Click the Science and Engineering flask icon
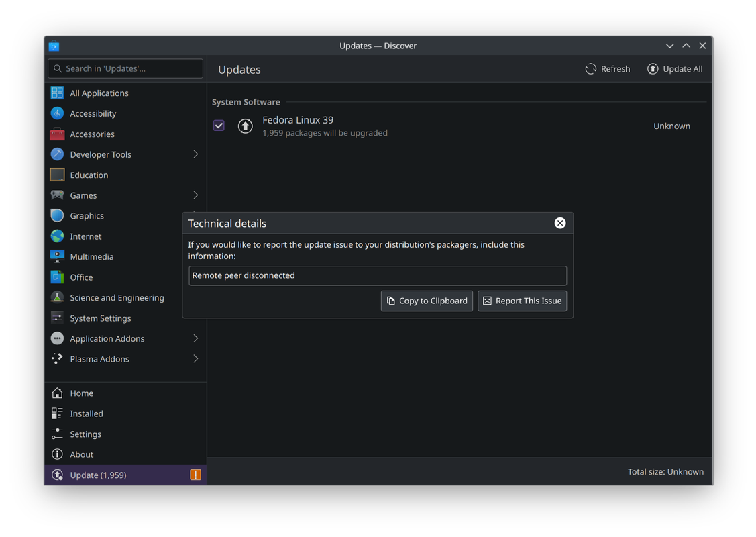This screenshot has width=756, height=537. click(57, 297)
